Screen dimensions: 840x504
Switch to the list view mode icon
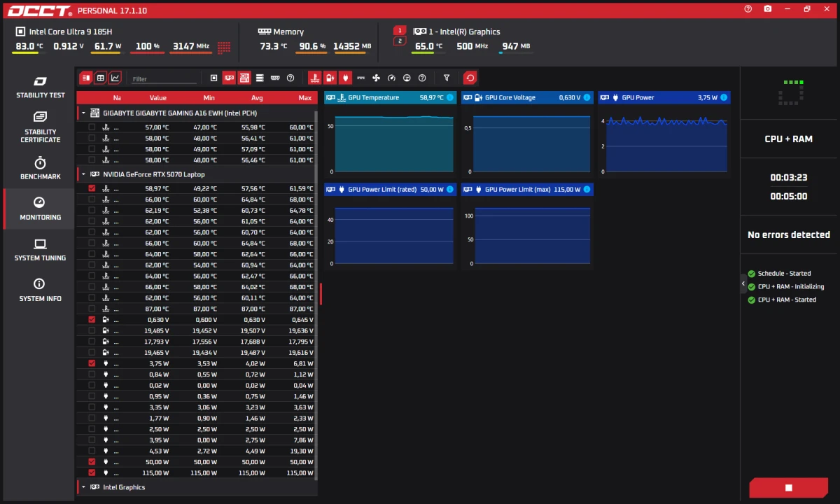tap(86, 78)
